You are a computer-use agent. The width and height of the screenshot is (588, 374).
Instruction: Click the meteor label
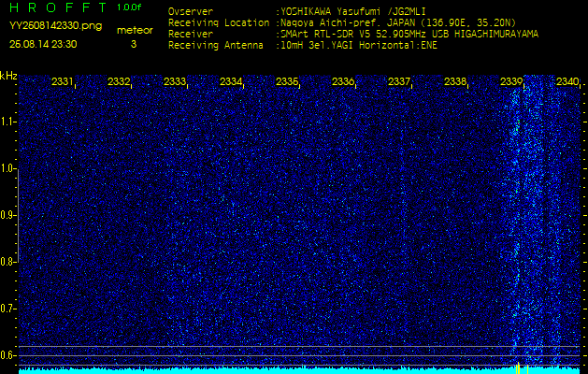[135, 31]
